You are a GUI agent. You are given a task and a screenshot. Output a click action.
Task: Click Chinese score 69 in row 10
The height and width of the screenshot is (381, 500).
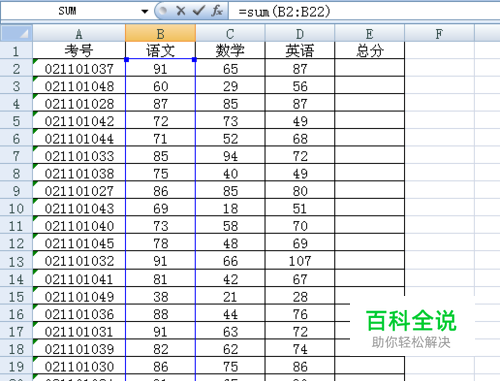160,208
